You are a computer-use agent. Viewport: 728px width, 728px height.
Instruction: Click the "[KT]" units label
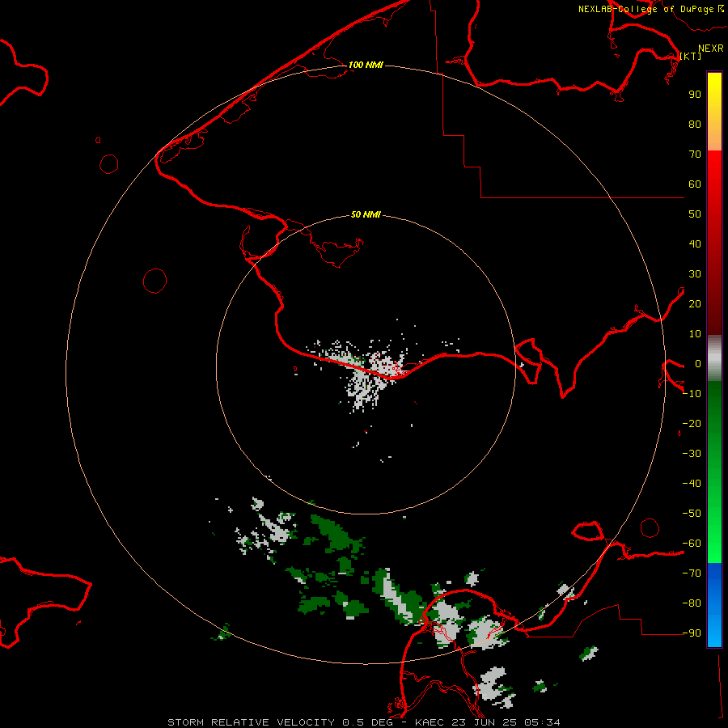[x=691, y=56]
